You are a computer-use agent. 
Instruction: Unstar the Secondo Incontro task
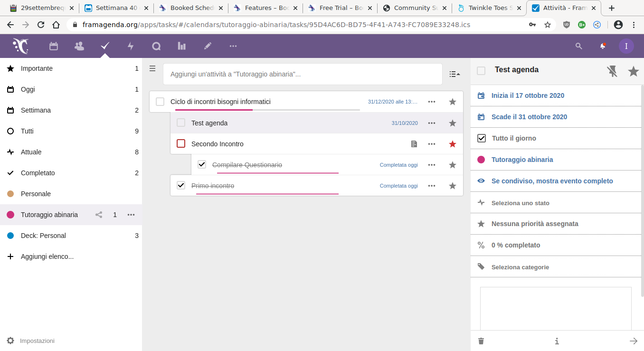coord(453,144)
